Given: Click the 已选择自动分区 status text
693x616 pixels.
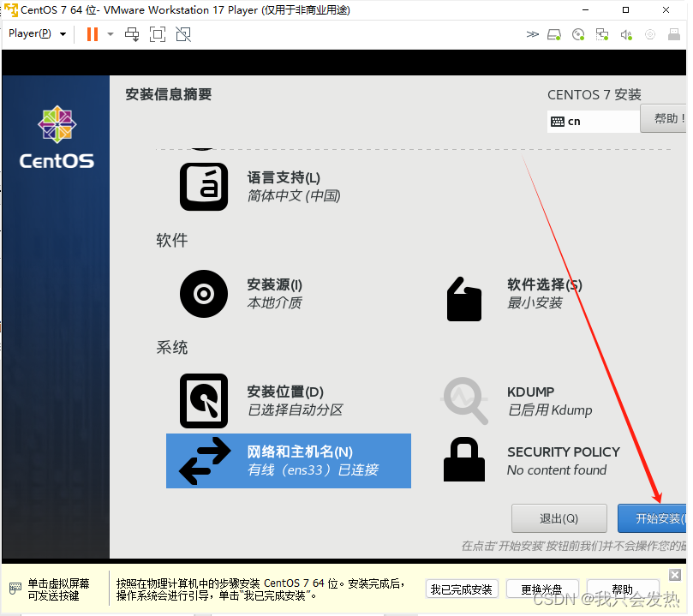Looking at the screenshot, I should pyautogui.click(x=295, y=410).
